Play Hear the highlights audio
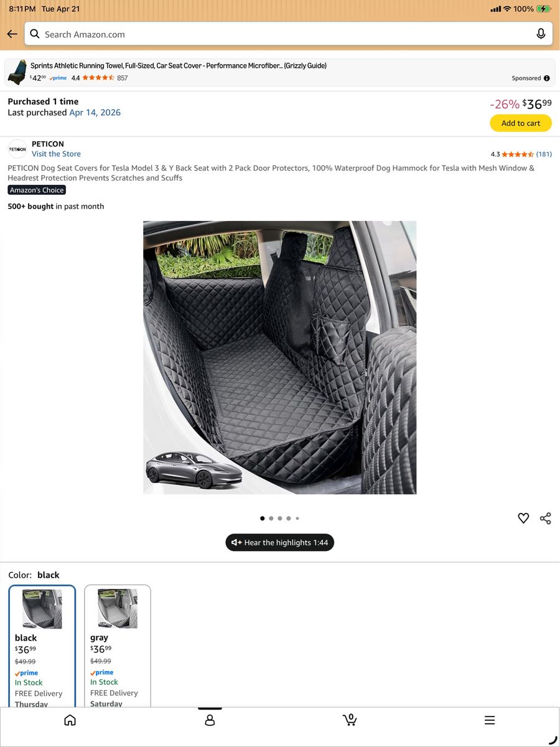560x747 pixels. click(280, 542)
